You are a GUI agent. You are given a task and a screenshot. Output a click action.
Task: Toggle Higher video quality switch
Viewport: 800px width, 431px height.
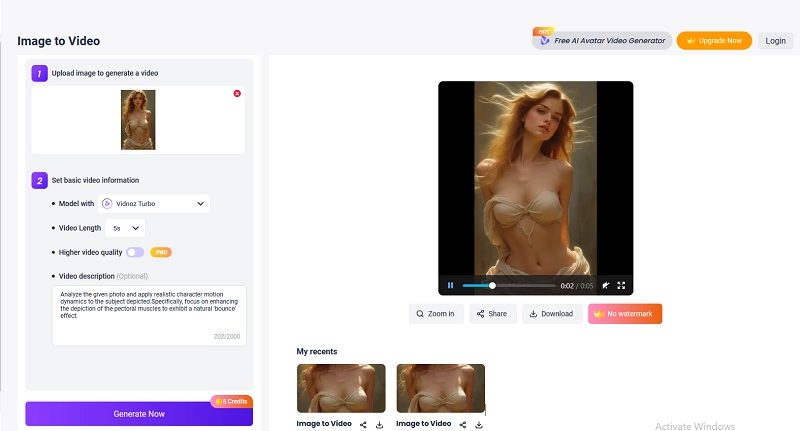(135, 252)
